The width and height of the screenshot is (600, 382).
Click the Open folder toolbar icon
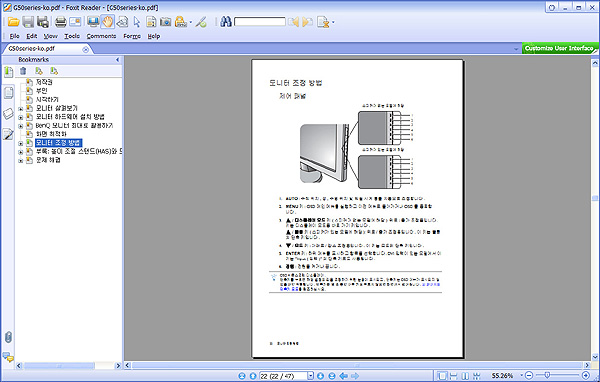(13, 22)
